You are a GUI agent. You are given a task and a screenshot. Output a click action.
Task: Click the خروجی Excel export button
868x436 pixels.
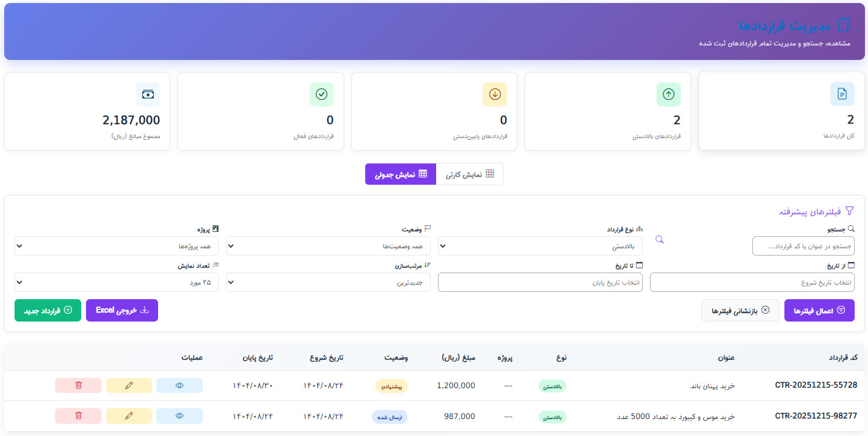pos(122,310)
